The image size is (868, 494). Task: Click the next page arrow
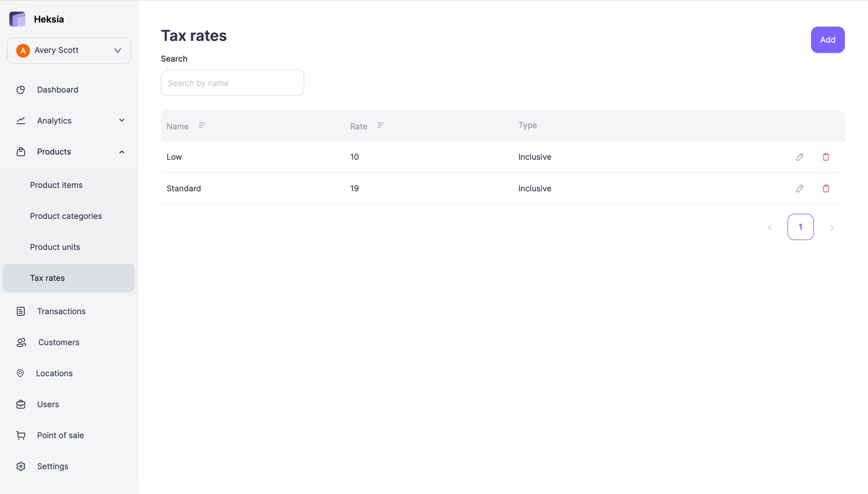coord(831,227)
